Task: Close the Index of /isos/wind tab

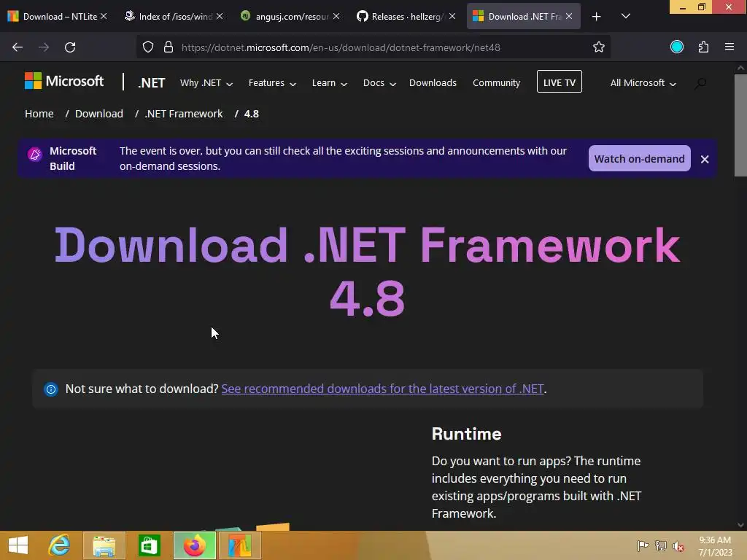Action: (219, 16)
